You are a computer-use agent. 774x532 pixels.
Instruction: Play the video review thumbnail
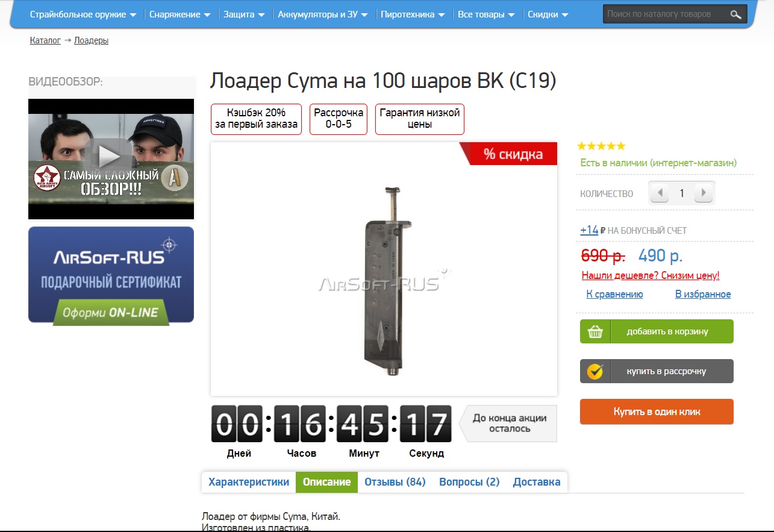click(x=111, y=159)
